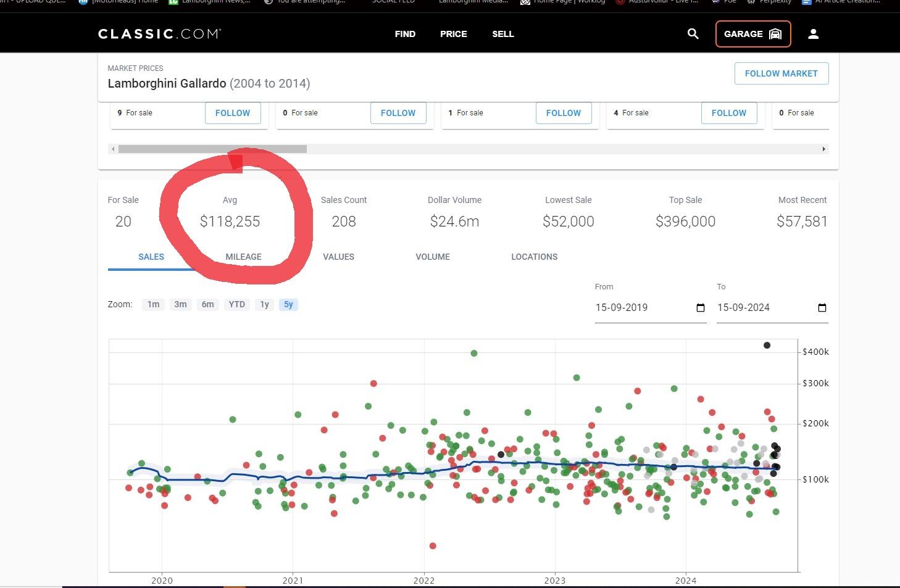Open the user account profile icon
Image resolution: width=900 pixels, height=588 pixels.
pos(813,34)
